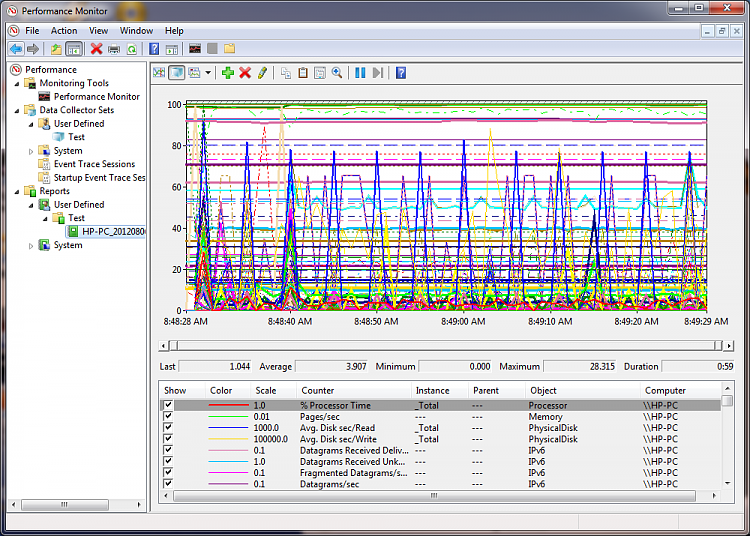Uncheck Show for Fragmented Datagrams/s...

(168, 472)
